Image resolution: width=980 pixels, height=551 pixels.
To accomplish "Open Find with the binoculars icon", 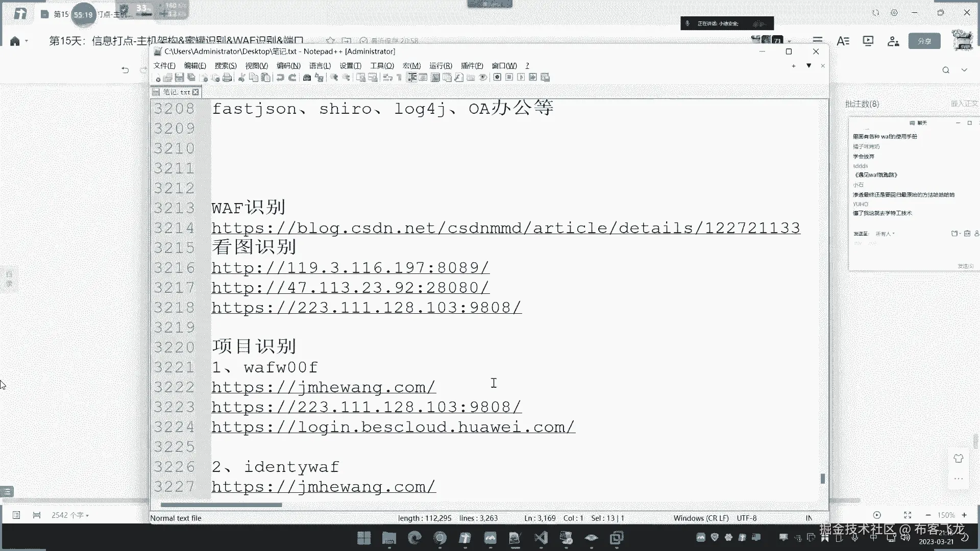I will (x=307, y=78).
